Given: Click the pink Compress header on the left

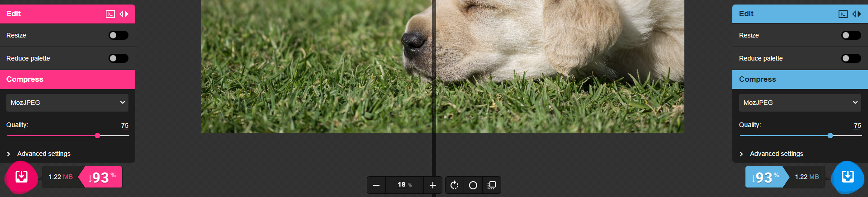Looking at the screenshot, I should [67, 79].
